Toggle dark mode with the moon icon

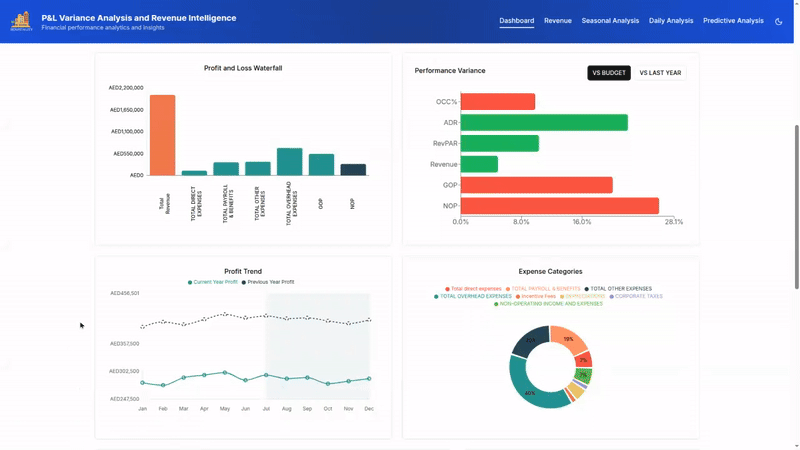click(779, 21)
